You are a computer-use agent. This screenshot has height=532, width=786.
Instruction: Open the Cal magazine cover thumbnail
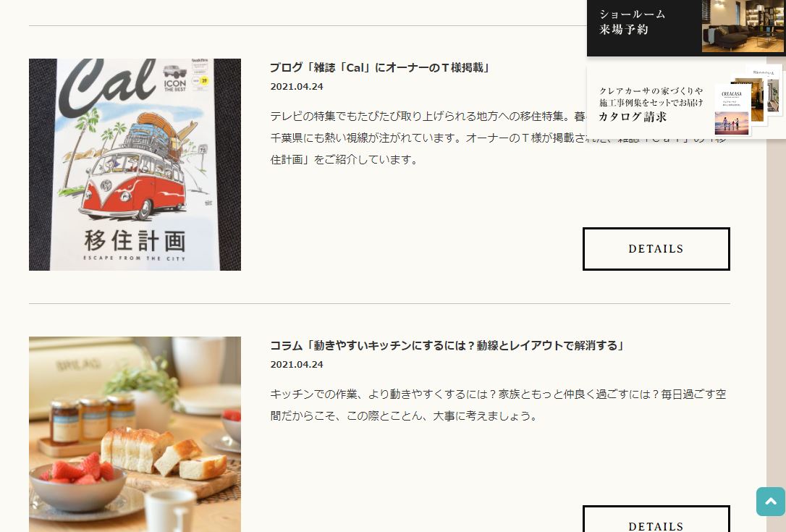coord(135,164)
